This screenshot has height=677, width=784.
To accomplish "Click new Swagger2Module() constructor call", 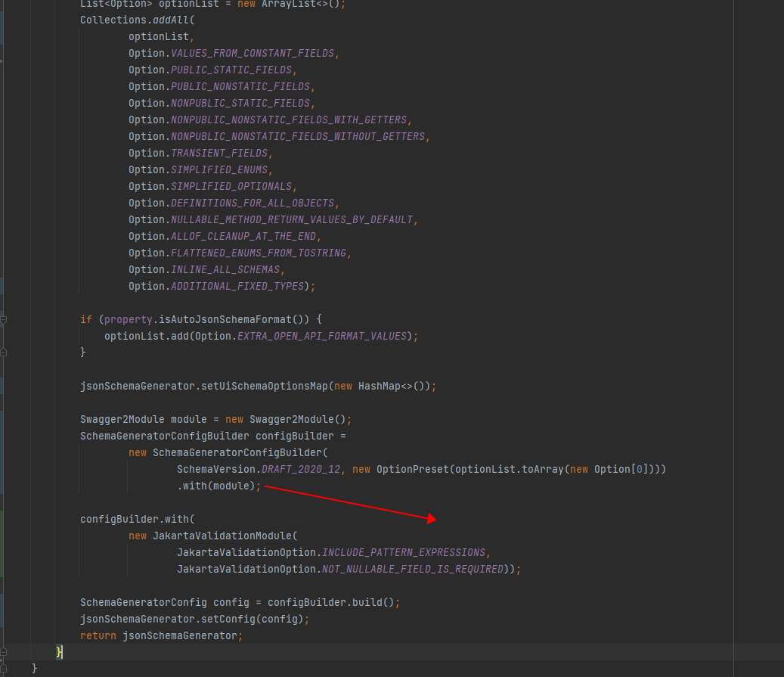I will click(286, 419).
